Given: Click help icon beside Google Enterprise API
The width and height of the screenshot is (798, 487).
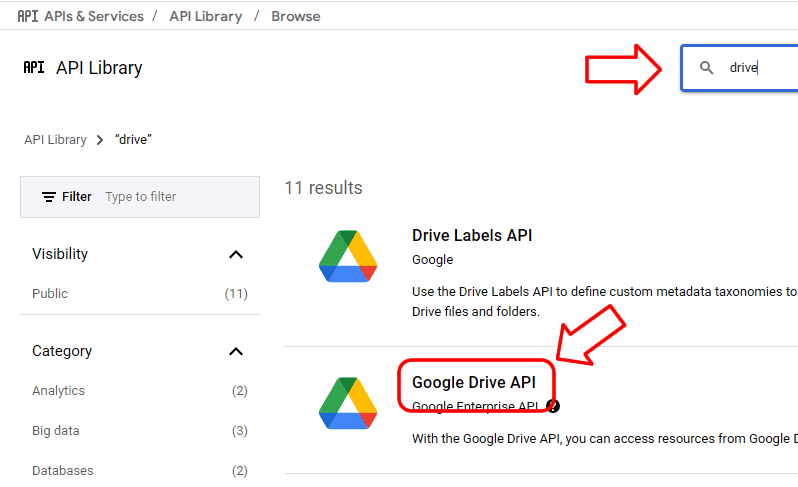Looking at the screenshot, I should click(553, 406).
